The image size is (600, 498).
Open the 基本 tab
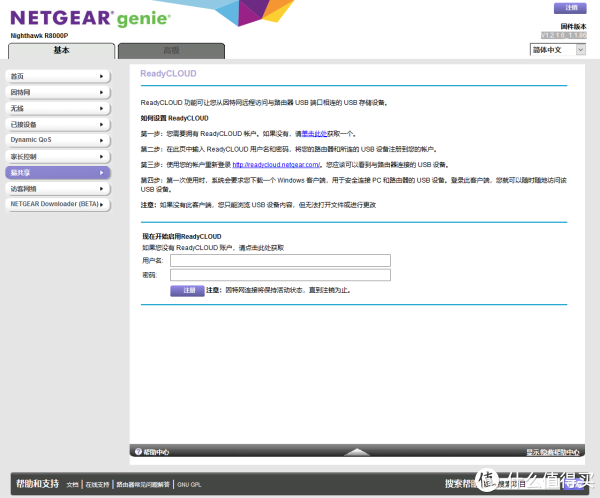pos(61,51)
